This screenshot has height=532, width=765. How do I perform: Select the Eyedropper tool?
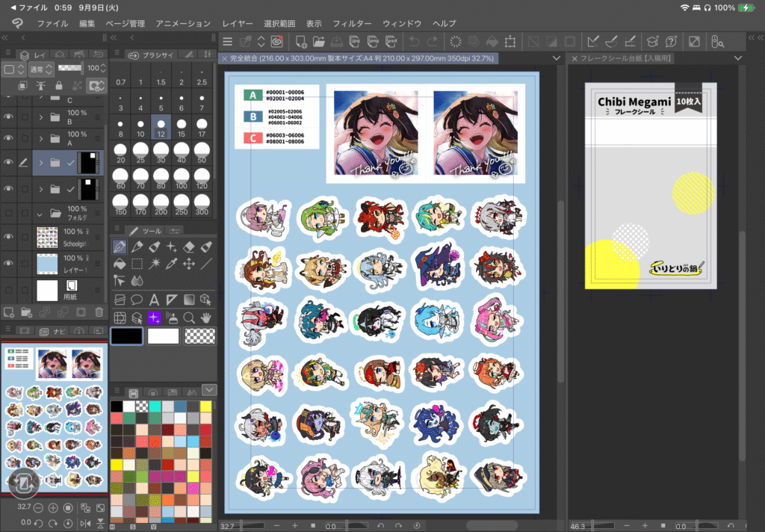[171, 264]
